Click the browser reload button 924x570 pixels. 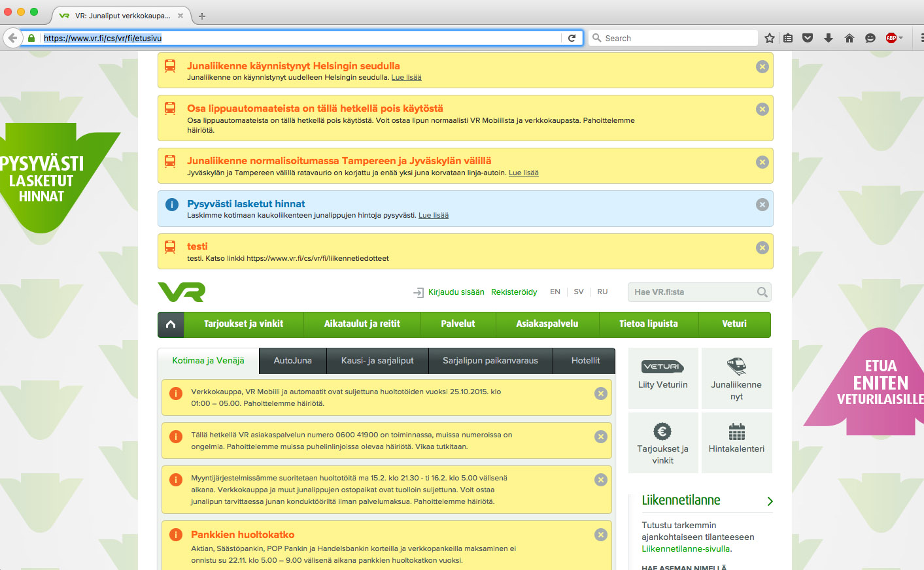[x=572, y=38]
